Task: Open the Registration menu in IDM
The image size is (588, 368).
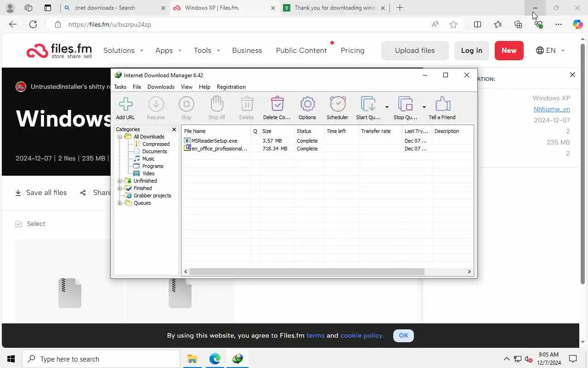Action: coord(231,86)
